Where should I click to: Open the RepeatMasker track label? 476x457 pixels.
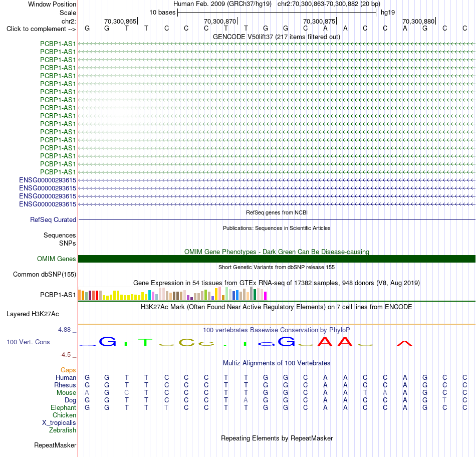(55, 445)
